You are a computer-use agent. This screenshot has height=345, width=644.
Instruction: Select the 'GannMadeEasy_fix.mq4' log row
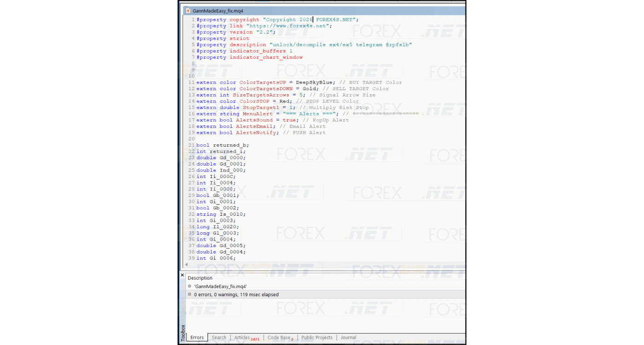(220, 286)
